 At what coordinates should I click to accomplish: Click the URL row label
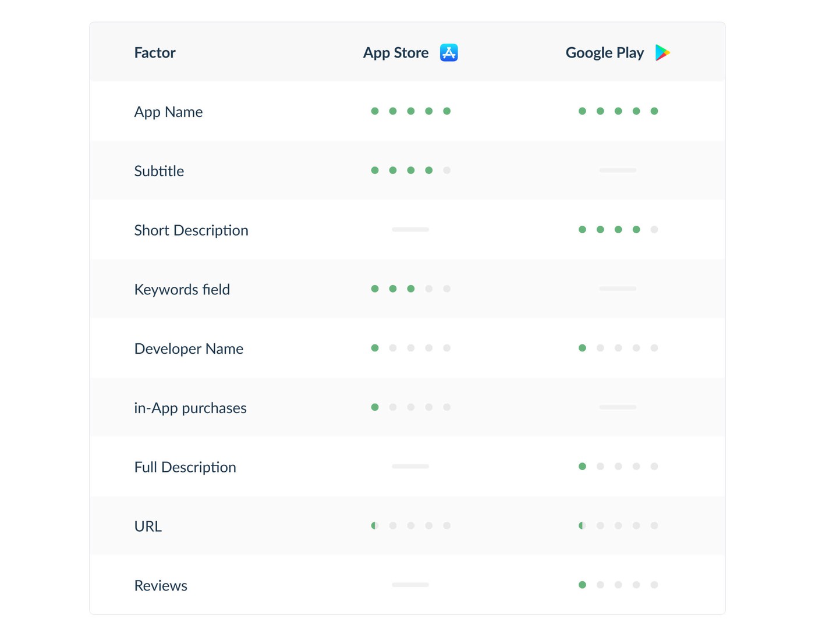[148, 526]
